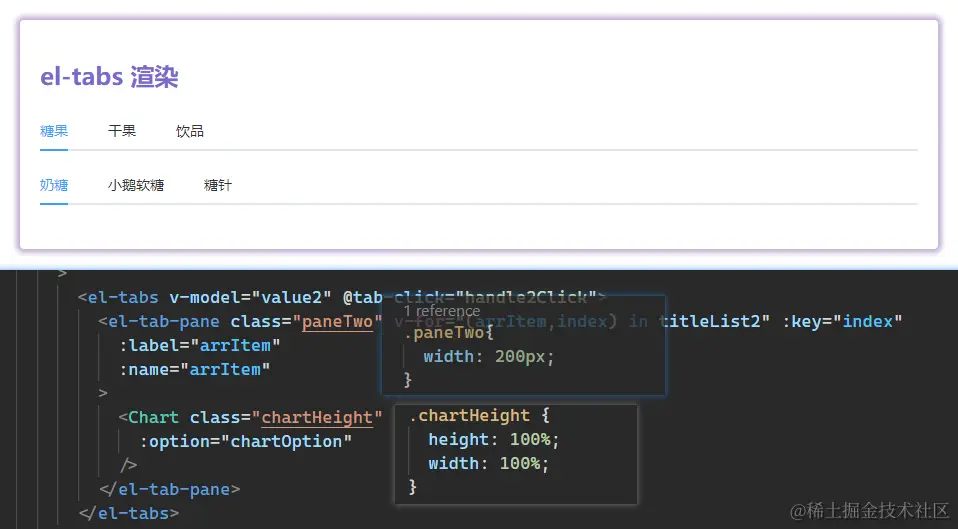
Task: Click the el-tab-pane opening tag
Action: pyautogui.click(x=159, y=321)
